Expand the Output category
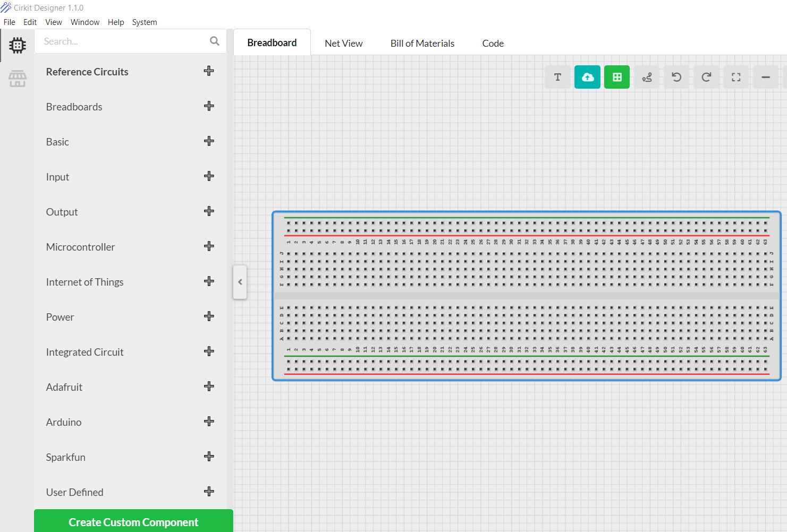 point(209,211)
